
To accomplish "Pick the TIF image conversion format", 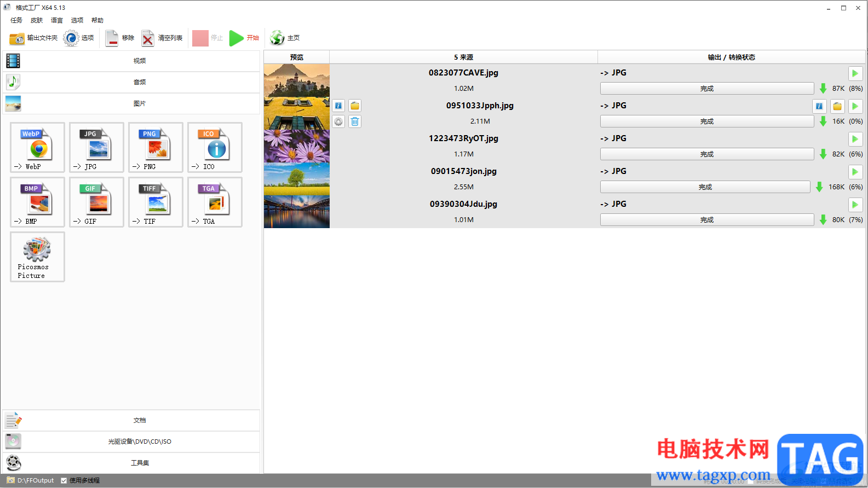I will 156,202.
